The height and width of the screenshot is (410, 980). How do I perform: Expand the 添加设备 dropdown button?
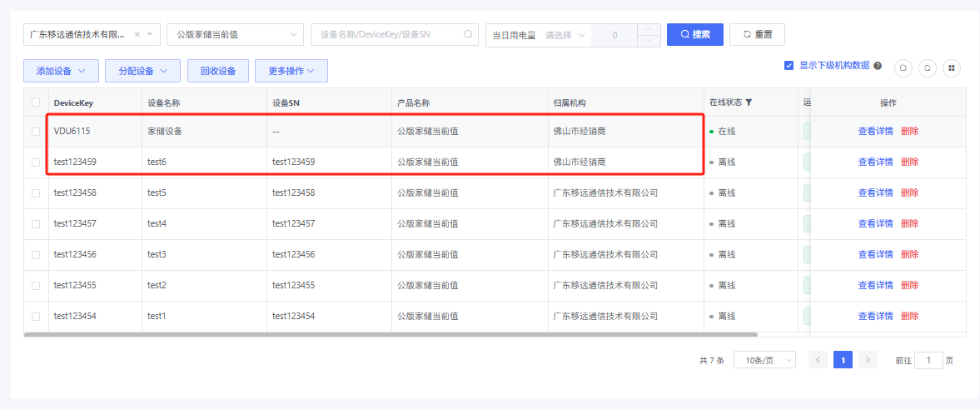pyautogui.click(x=61, y=71)
